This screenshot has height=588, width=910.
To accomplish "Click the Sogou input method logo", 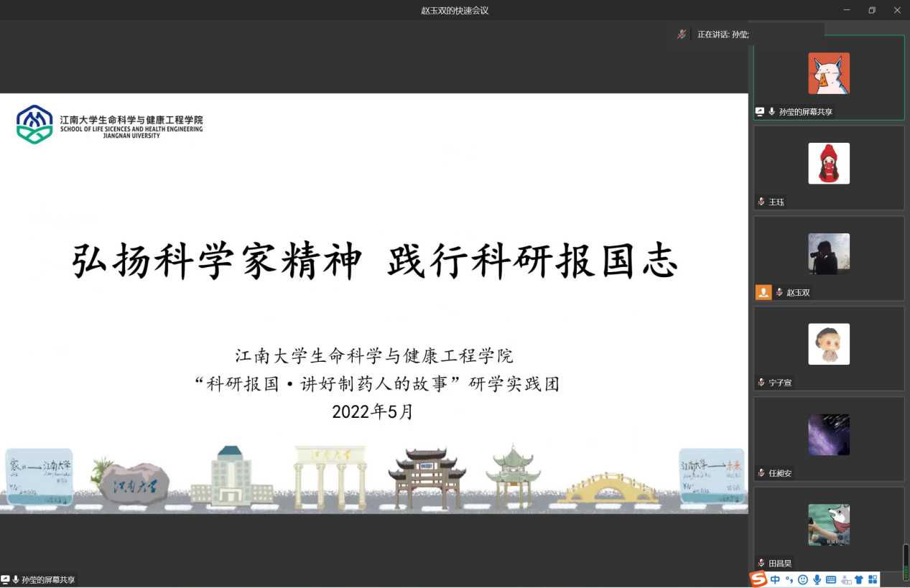I will (758, 579).
